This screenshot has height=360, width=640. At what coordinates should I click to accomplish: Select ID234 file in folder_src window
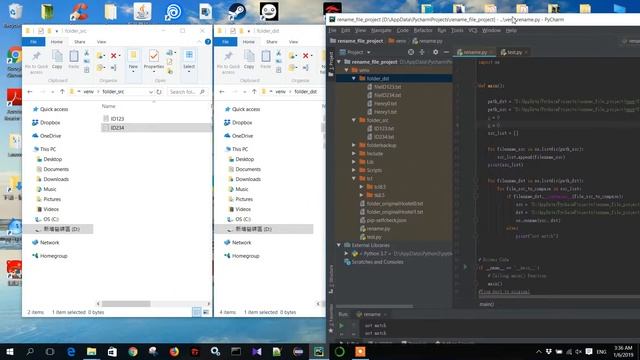pyautogui.click(x=117, y=128)
